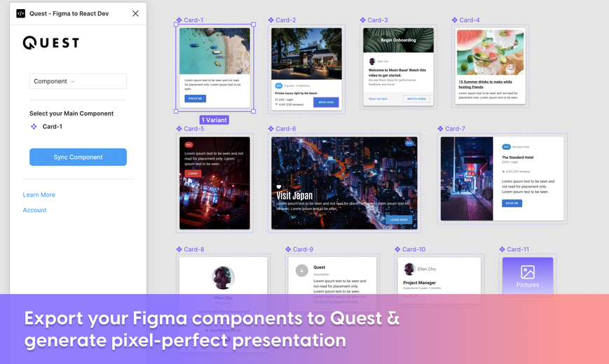Screen dimensions: 609x364
Task: Click the Card-6 component label icon
Action: pos(271,128)
